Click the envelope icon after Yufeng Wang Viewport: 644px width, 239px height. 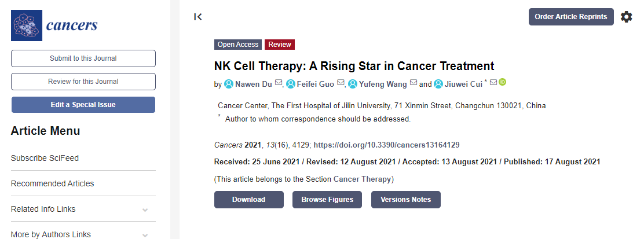point(414,83)
